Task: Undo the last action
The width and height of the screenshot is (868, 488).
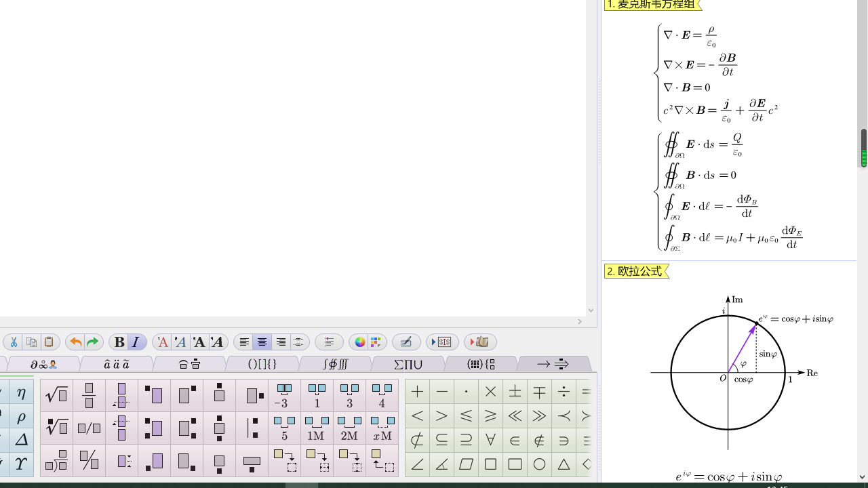Action: click(75, 342)
